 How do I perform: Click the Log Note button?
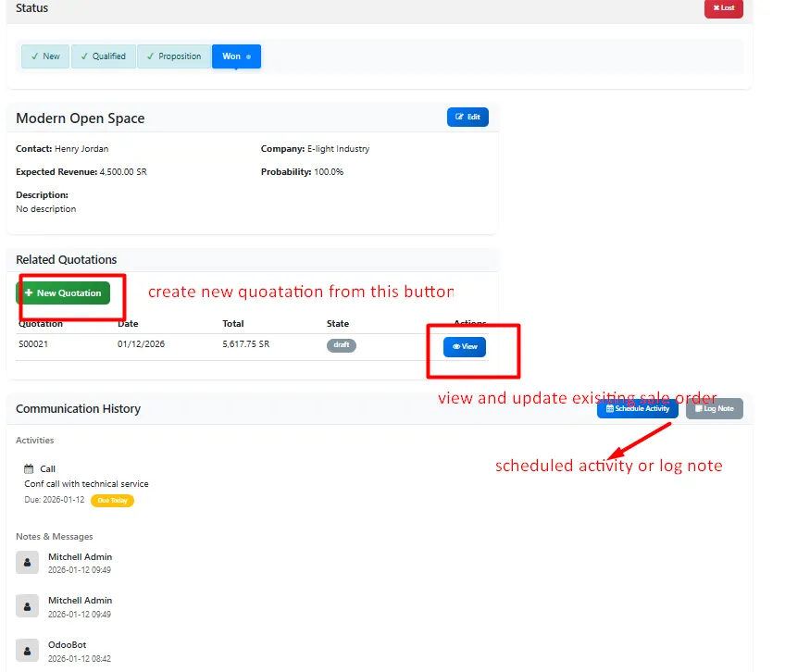coord(714,408)
